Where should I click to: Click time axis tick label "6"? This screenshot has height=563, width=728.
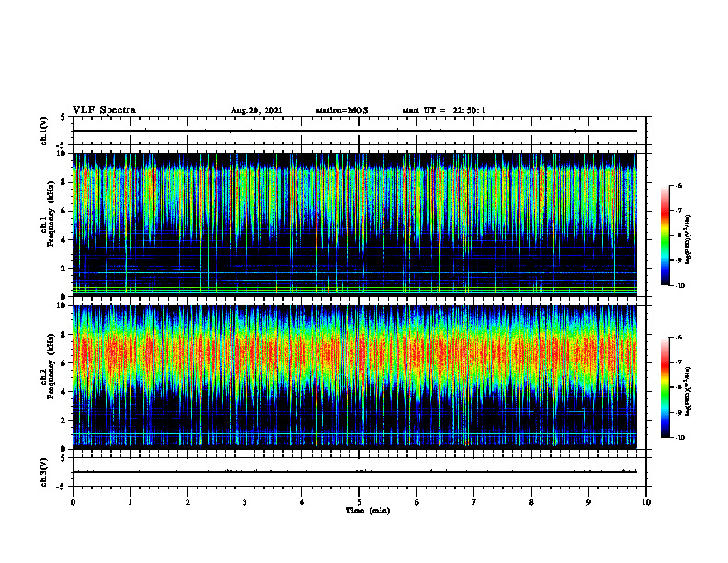point(417,502)
